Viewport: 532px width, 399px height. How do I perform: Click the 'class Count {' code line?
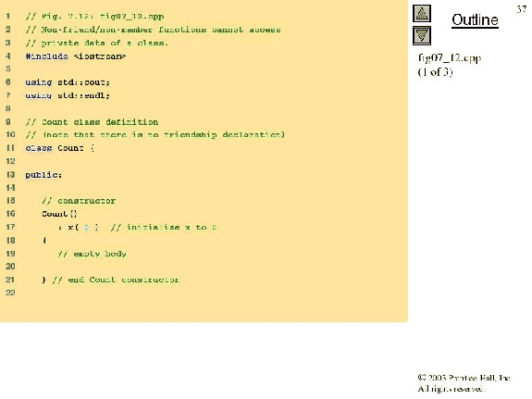(x=60, y=148)
